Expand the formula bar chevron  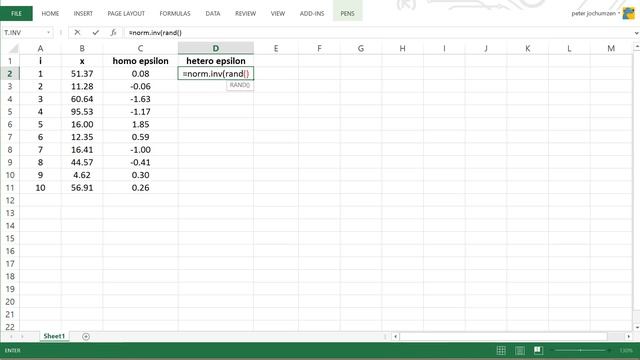(x=636, y=33)
